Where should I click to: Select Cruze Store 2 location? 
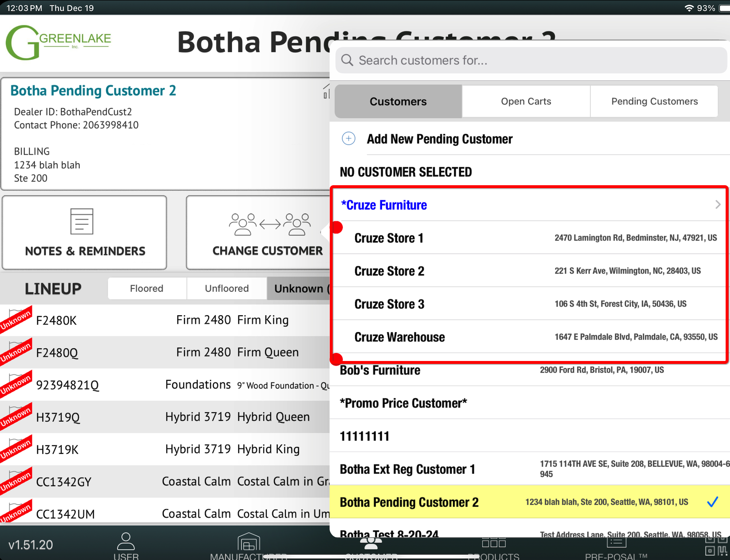[389, 271]
